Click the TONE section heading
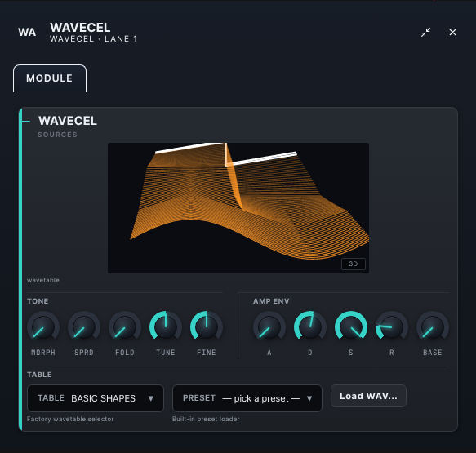 tap(38, 301)
